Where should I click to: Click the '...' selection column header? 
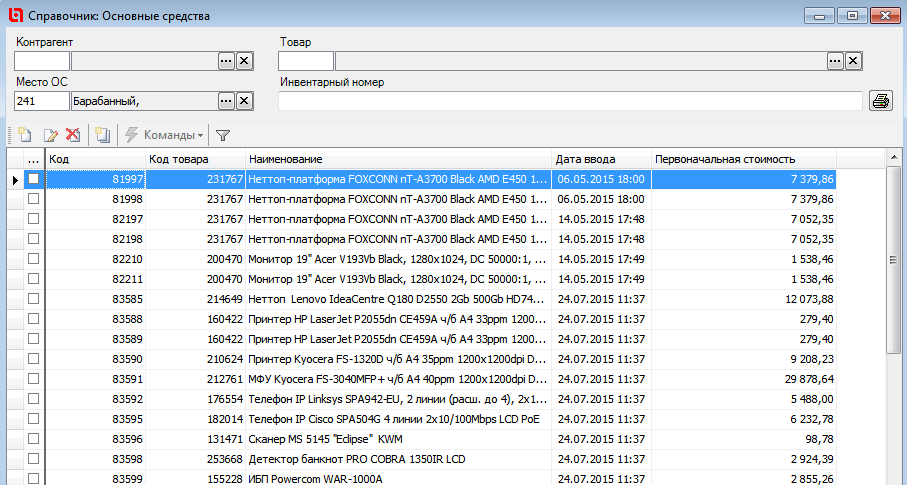(34, 159)
